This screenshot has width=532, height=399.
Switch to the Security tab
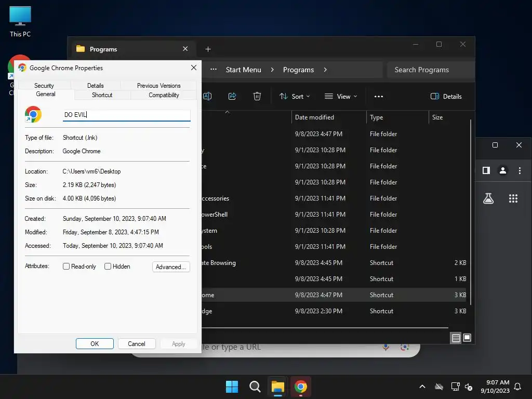tap(44, 86)
